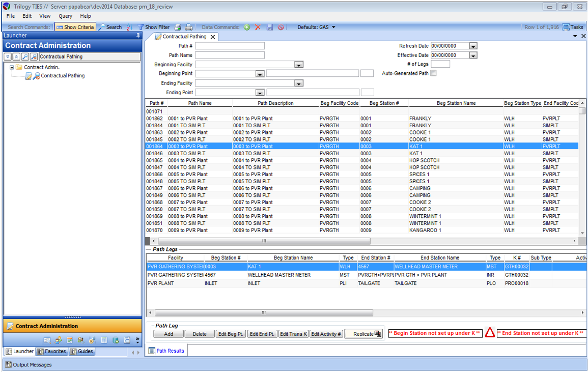
Task: Collapse the Contract Admin. tree node
Action: point(12,67)
